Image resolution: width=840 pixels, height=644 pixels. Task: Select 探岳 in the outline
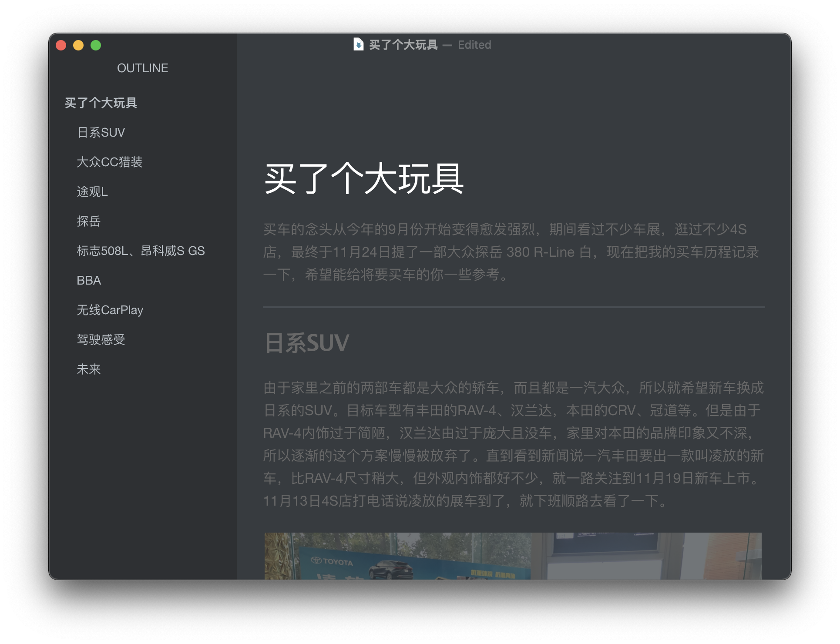coord(89,221)
